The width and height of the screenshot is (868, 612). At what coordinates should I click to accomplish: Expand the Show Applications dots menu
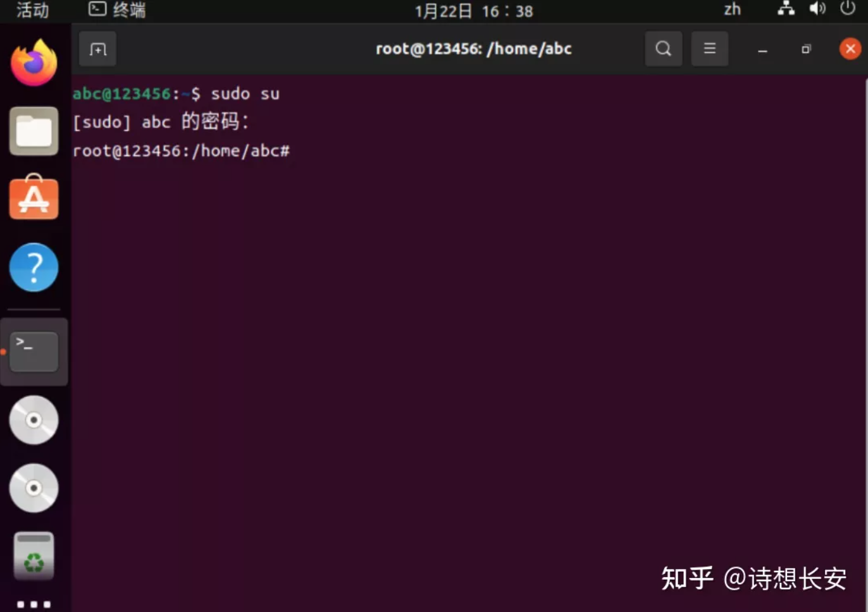(33, 603)
